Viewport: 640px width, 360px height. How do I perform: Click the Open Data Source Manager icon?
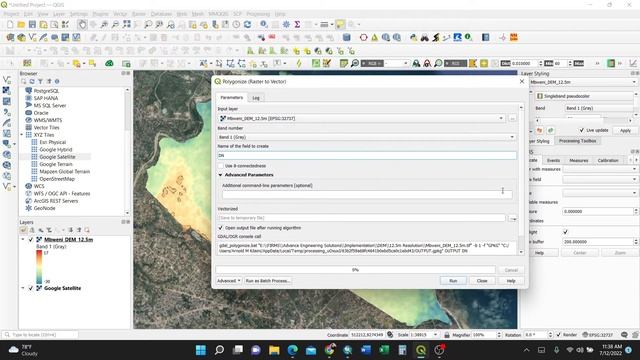coord(10,38)
